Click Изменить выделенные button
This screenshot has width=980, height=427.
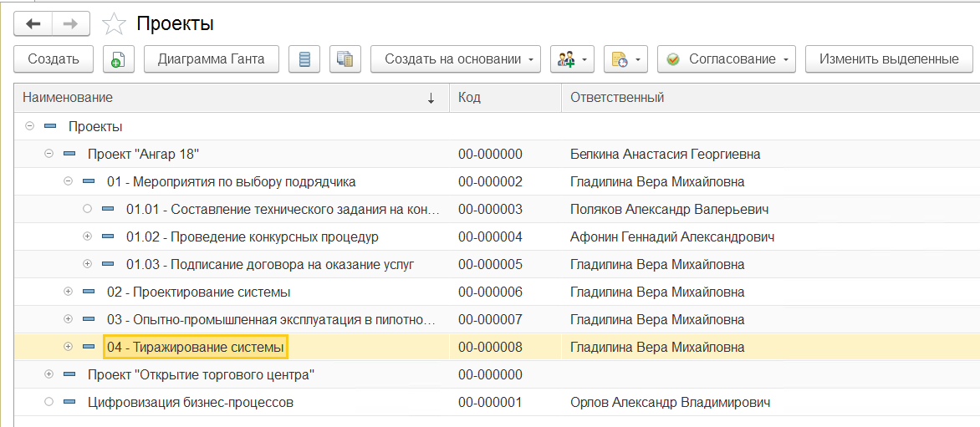pos(888,59)
